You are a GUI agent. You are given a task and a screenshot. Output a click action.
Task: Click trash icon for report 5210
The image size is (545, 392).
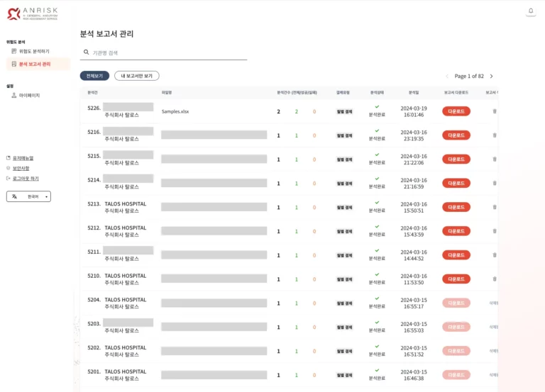pyautogui.click(x=495, y=279)
